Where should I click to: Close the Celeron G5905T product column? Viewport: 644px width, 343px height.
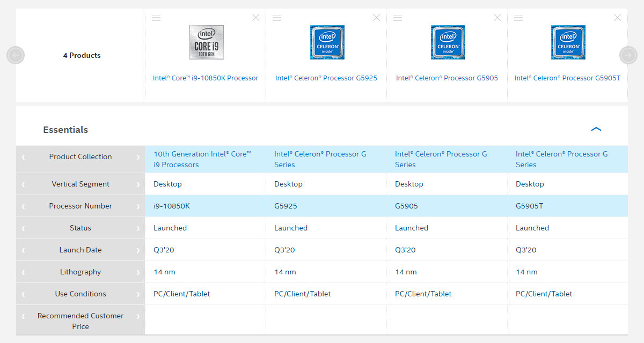click(618, 18)
